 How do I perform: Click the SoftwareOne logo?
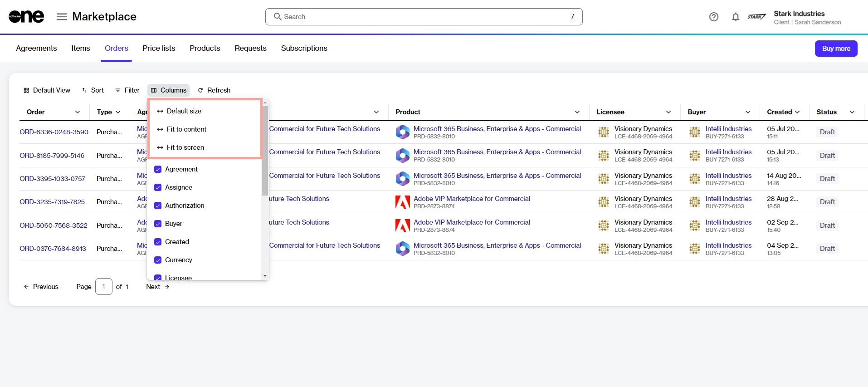[26, 17]
